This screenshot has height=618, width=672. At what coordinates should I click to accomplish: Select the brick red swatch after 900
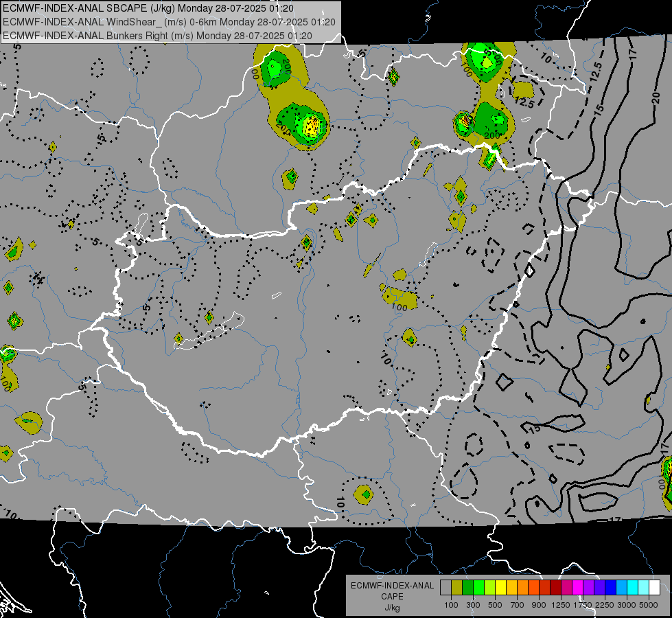click(x=545, y=587)
